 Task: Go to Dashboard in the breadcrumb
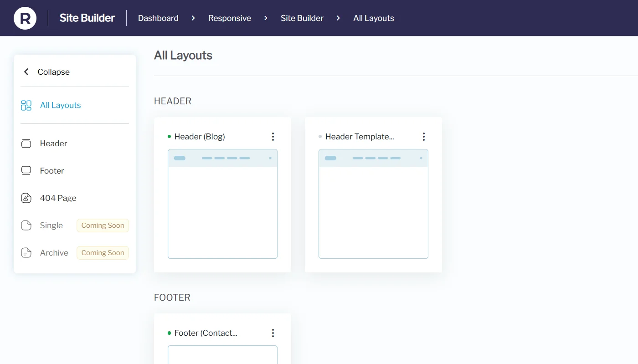pos(158,18)
